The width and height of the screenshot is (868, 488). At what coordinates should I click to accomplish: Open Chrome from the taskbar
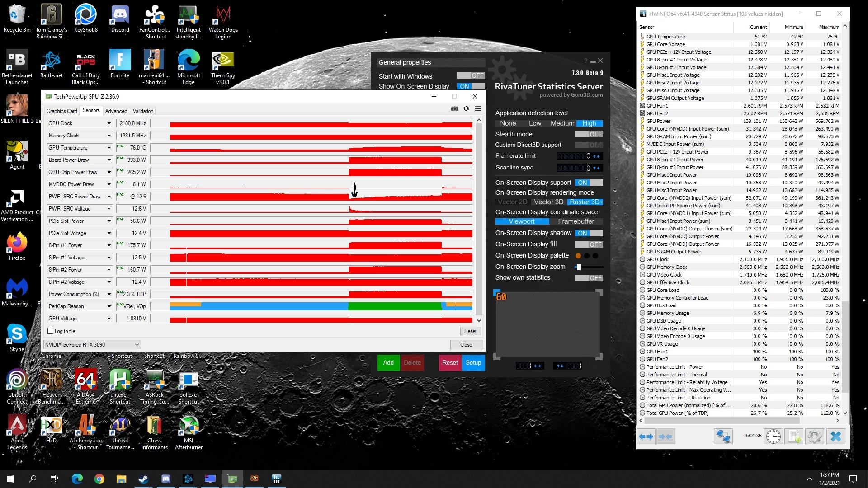coord(99,479)
